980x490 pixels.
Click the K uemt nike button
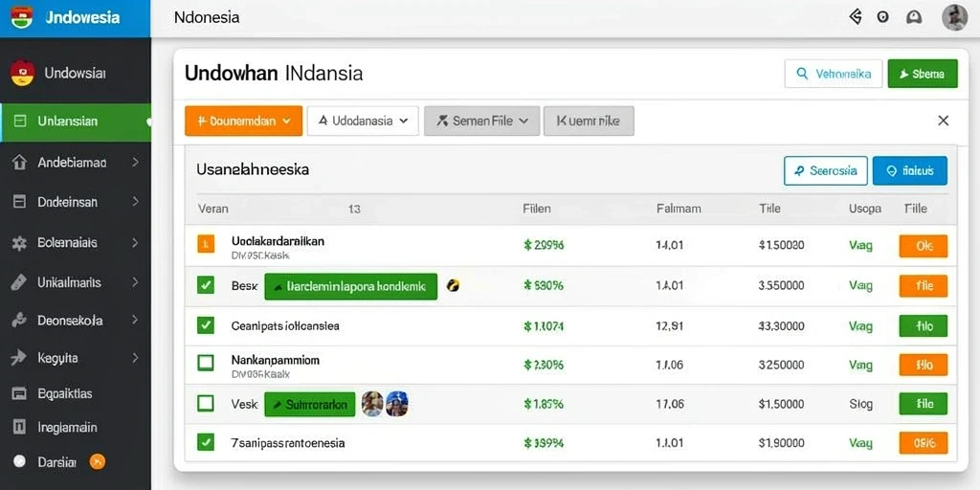589,121
